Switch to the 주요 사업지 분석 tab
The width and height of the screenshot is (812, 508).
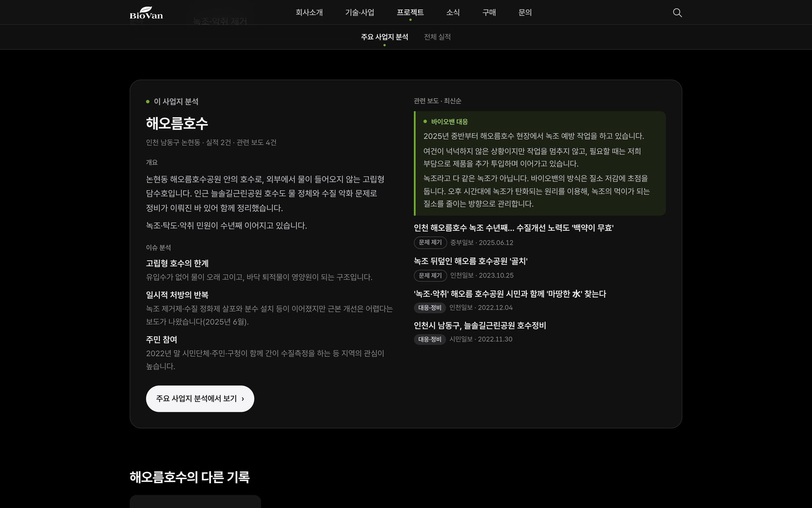pyautogui.click(x=384, y=37)
